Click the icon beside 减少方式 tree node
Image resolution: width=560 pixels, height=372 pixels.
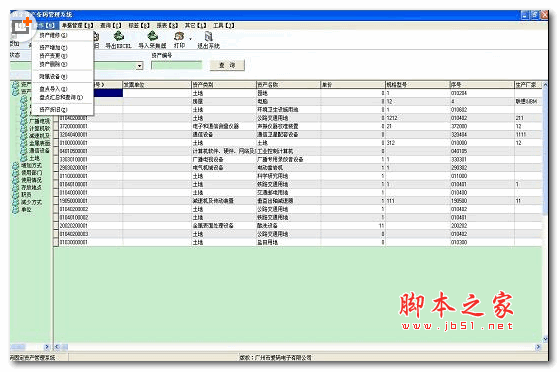coord(16,202)
